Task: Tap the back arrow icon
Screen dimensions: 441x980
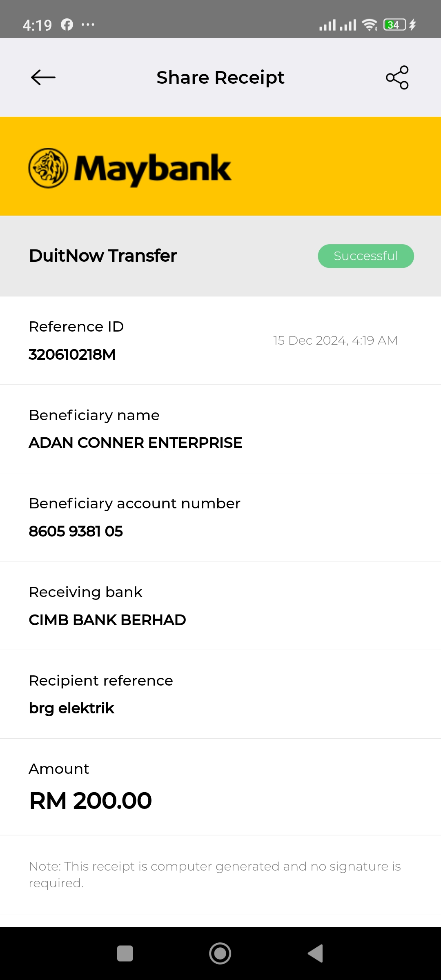Action: [43, 77]
